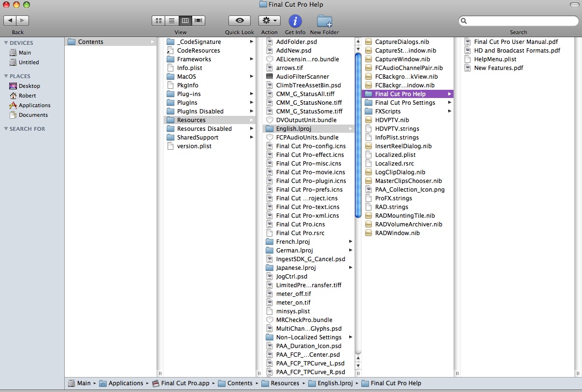Image resolution: width=582 pixels, height=392 pixels.
Task: Select the Contents folder in first column
Action: (111, 42)
